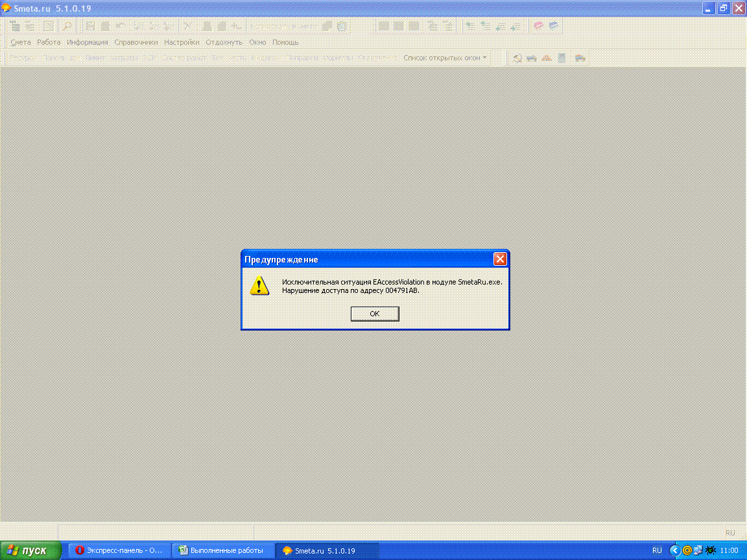Click the black spider tray icon
Viewport: 747px width, 560px height.
[710, 550]
